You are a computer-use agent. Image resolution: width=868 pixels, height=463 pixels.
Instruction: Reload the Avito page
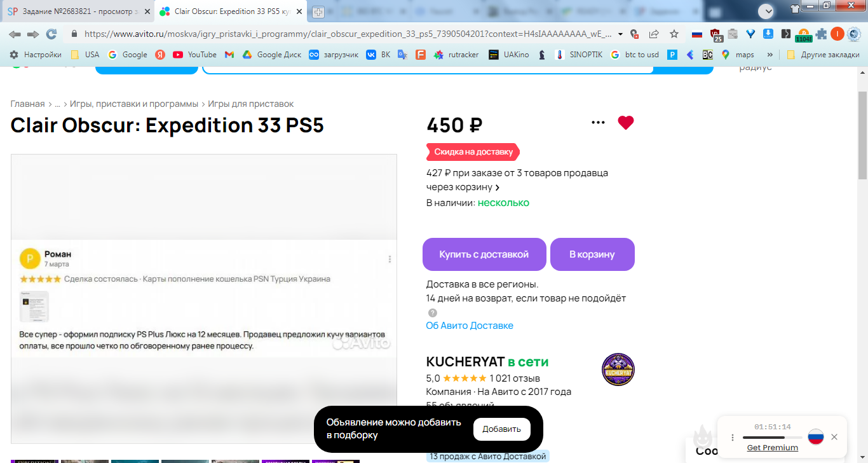click(51, 34)
